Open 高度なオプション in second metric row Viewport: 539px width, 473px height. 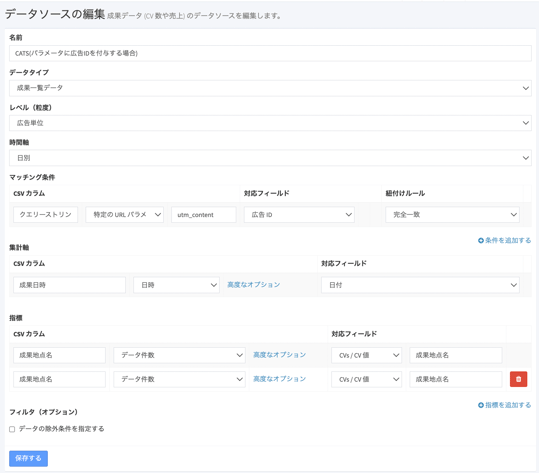(x=279, y=379)
